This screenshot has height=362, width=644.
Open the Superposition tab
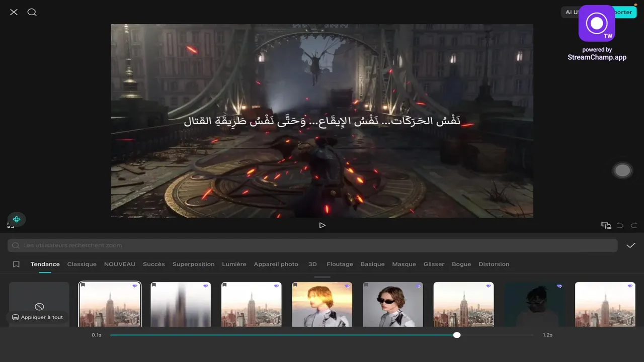tap(194, 264)
